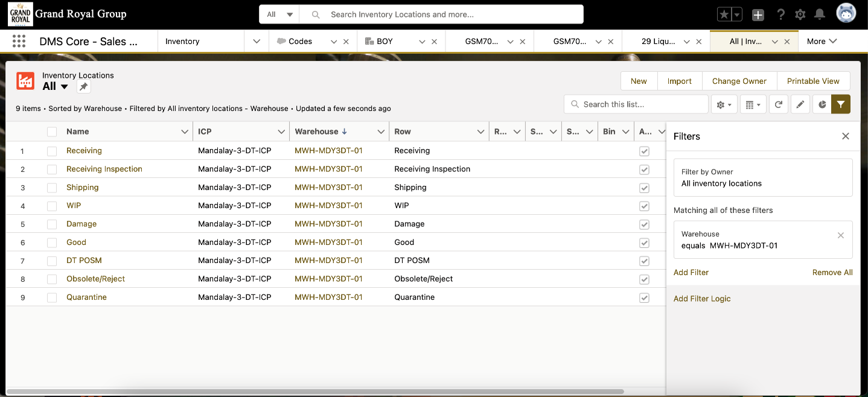Screen dimensions: 868x397
Task: Check the DT POSM row checkbox
Action: coord(52,261)
